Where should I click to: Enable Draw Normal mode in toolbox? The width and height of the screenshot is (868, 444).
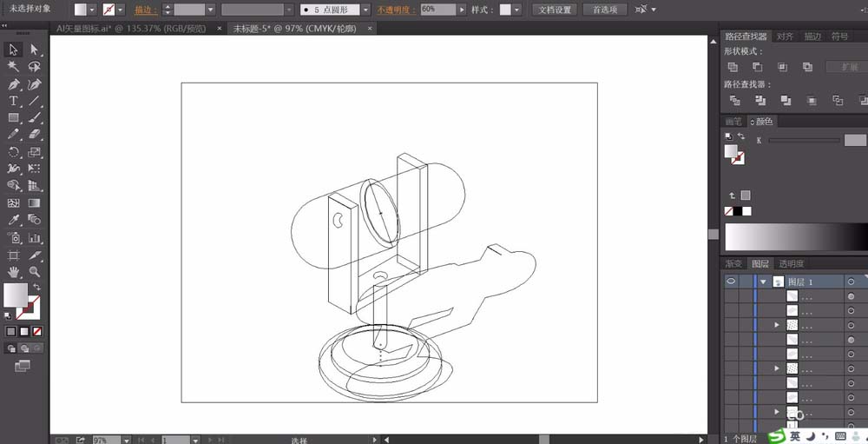coord(11,348)
